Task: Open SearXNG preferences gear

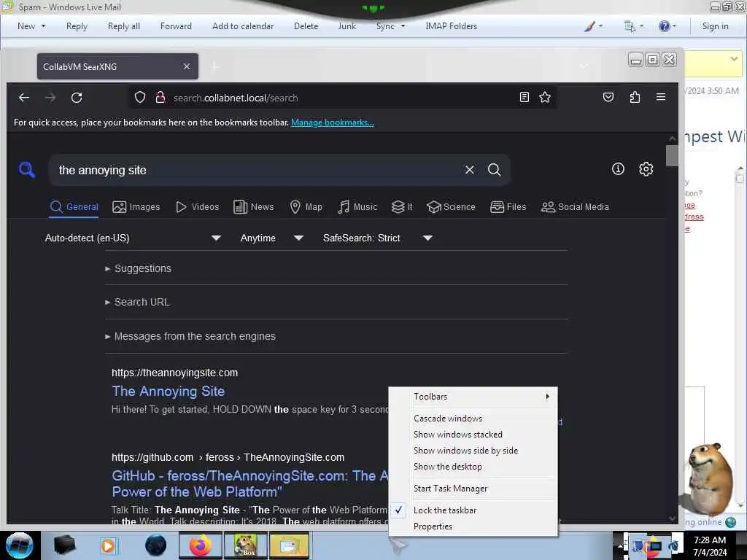Action: [646, 168]
